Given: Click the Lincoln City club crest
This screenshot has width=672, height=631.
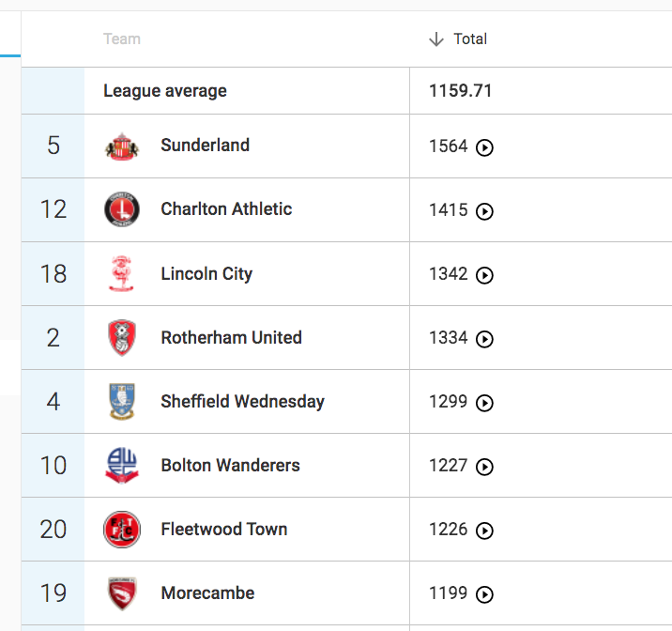Looking at the screenshot, I should click(121, 274).
